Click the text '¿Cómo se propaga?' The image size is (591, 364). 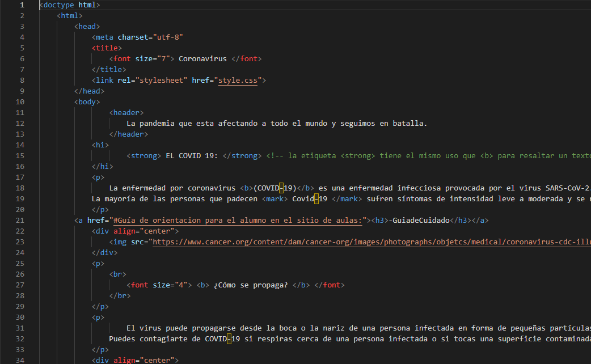click(x=251, y=285)
